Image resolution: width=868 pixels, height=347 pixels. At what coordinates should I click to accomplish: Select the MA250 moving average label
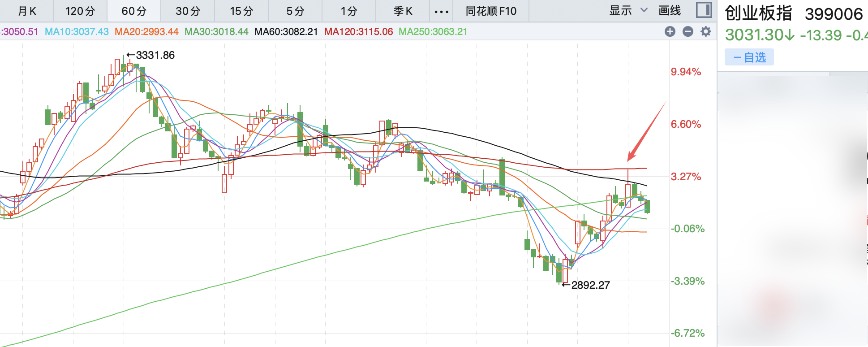[433, 32]
